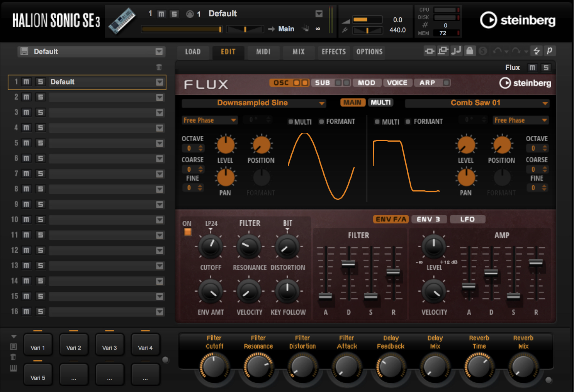574x392 pixels.
Task: Switch to the OPTIONS tab
Action: point(369,51)
